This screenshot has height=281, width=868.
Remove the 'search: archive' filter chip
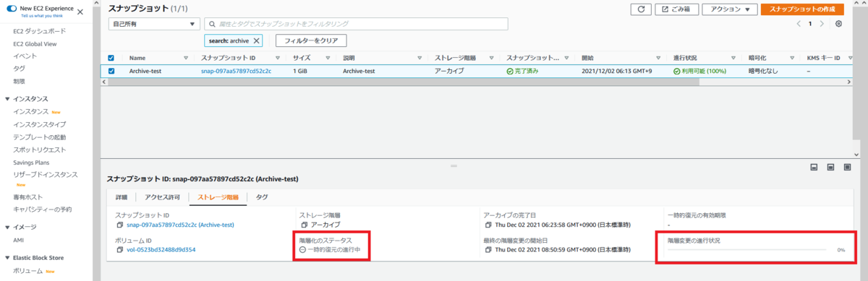[257, 40]
